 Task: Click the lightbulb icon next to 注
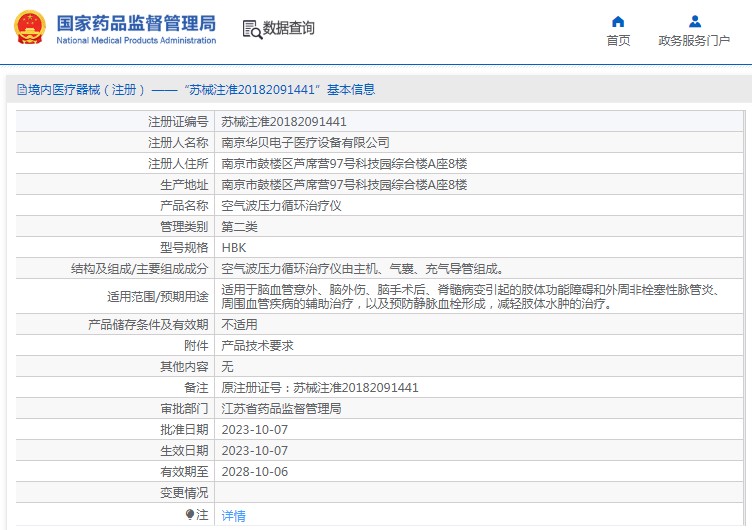point(190,515)
